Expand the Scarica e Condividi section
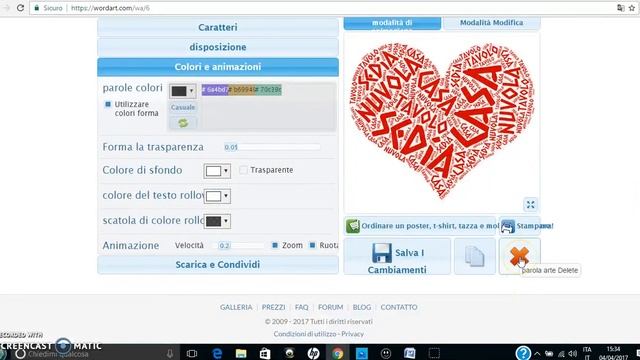 (218, 264)
